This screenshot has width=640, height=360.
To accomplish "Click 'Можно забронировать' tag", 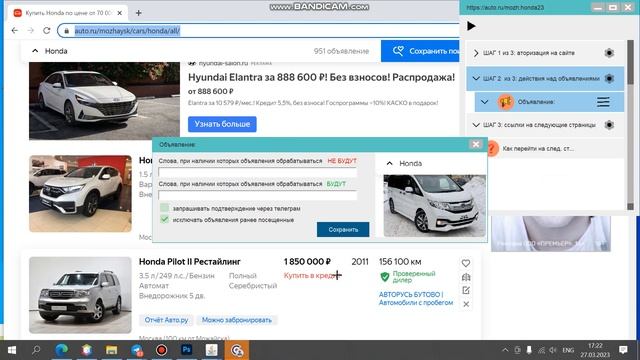I will (237, 320).
